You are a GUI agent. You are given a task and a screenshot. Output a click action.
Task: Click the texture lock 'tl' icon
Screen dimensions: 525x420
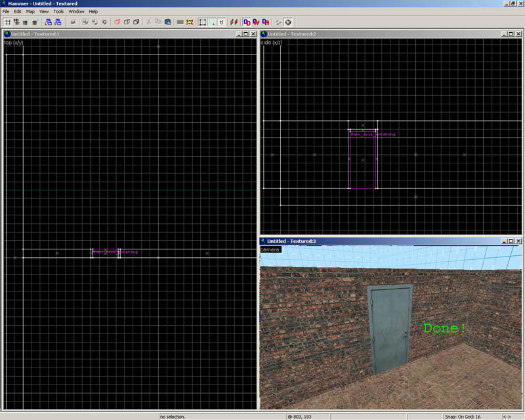222,22
